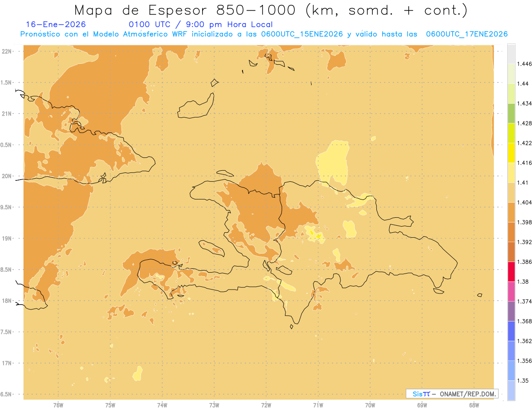Click the '69W' longitude label
Image resolution: width=532 pixels, height=411 pixels.
pyautogui.click(x=422, y=405)
